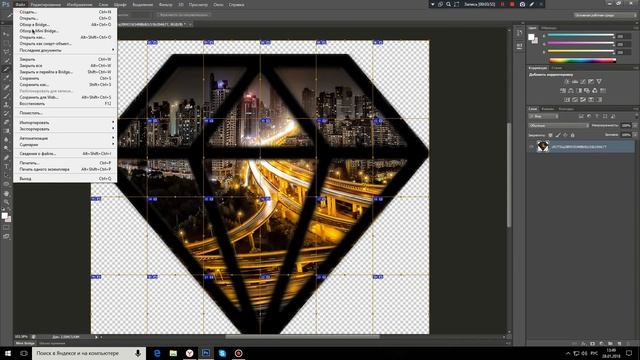The height and width of the screenshot is (360, 640).
Task: Choose Открыть from the File menu
Action: pos(65,18)
